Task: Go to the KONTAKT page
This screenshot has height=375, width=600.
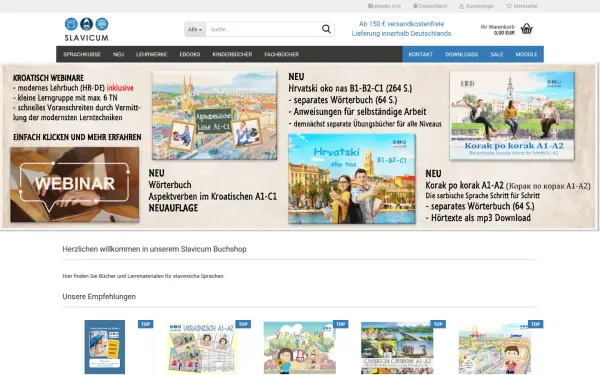Action: 421,54
